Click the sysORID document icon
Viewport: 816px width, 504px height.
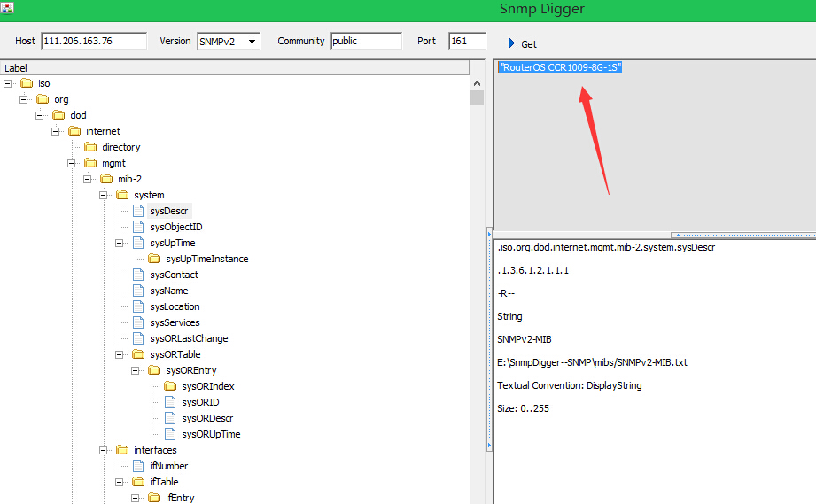[x=169, y=402]
